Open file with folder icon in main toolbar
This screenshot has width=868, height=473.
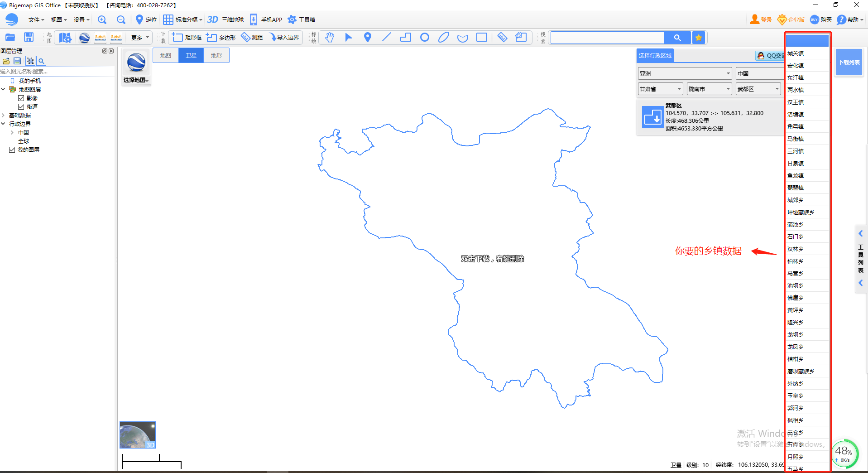[10, 38]
